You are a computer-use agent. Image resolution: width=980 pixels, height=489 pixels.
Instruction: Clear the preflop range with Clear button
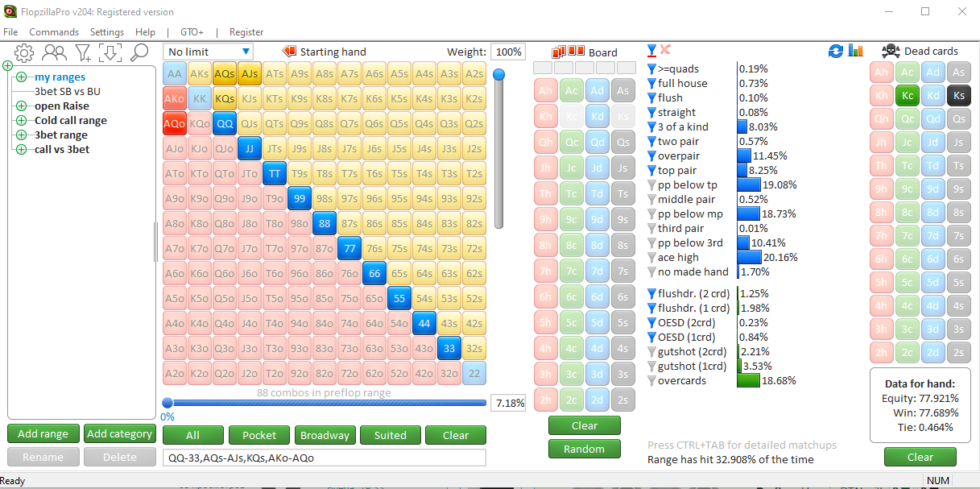point(456,435)
